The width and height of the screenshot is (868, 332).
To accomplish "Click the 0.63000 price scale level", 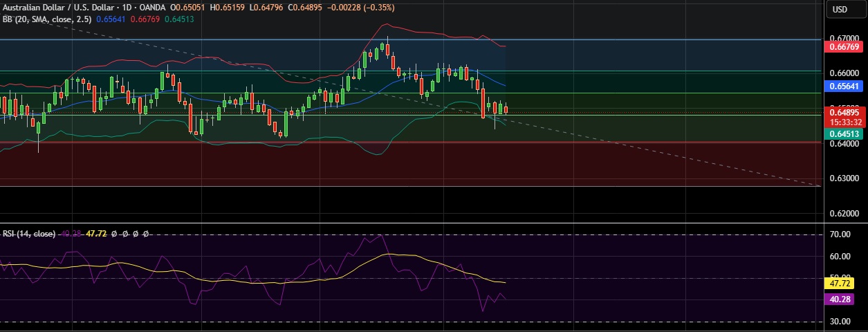I will [842, 178].
